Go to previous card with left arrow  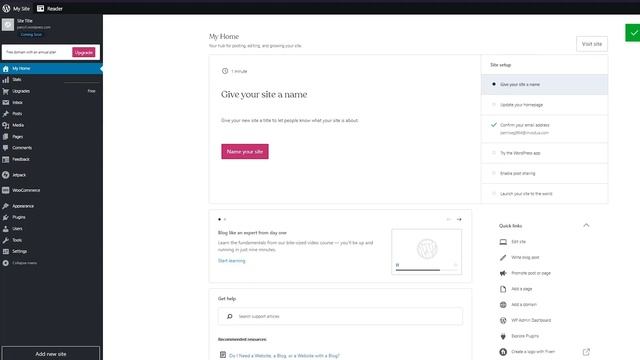449,220
